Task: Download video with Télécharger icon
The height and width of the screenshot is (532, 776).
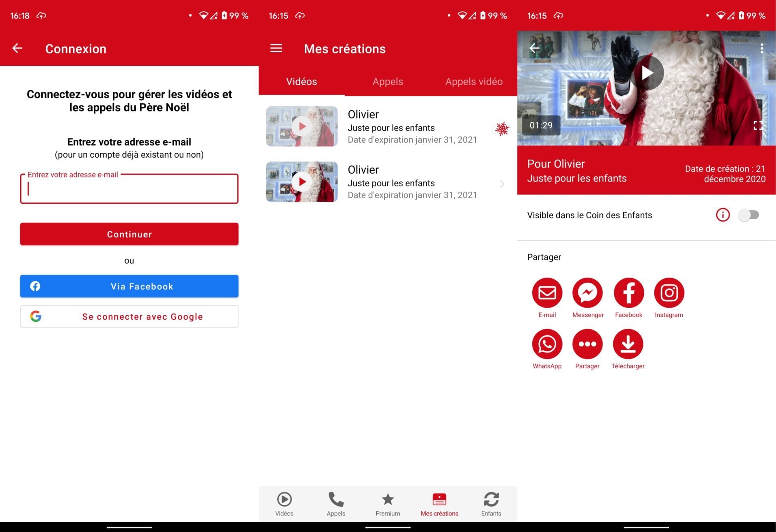Action: pyautogui.click(x=628, y=344)
